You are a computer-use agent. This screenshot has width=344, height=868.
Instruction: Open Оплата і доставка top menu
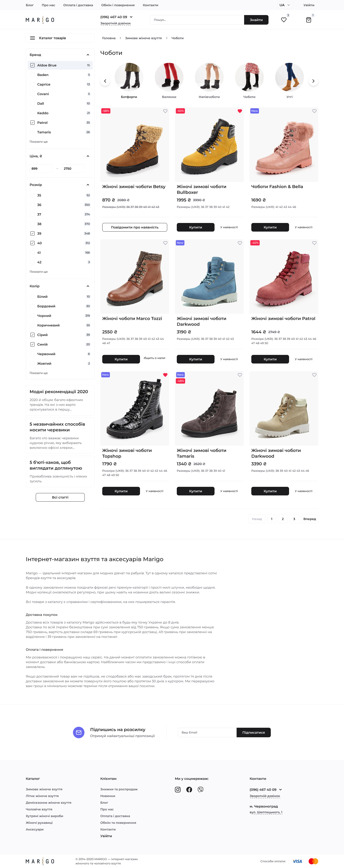pyautogui.click(x=78, y=5)
